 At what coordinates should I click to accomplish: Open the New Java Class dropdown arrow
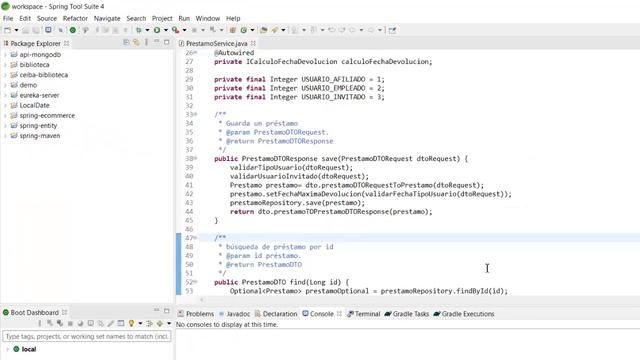252,30
